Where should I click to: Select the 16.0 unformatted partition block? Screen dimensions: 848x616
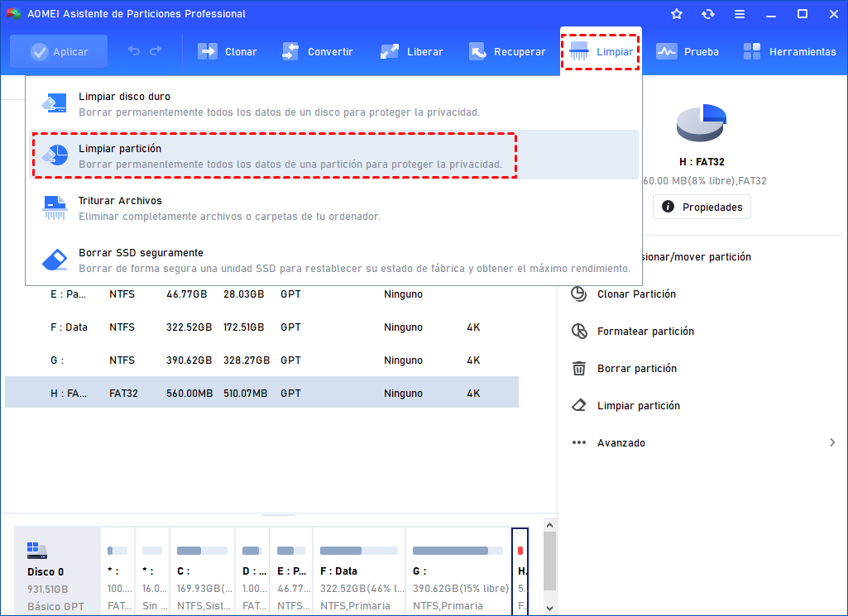click(x=152, y=571)
